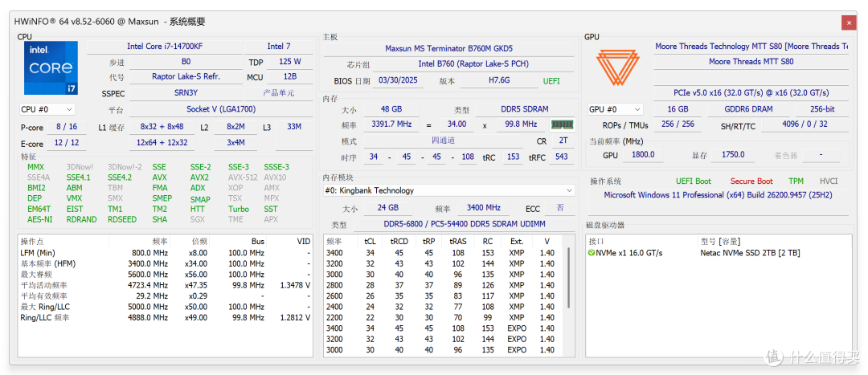Click the Moore Threads GPU logo
The height and width of the screenshot is (375, 868).
pos(616,67)
